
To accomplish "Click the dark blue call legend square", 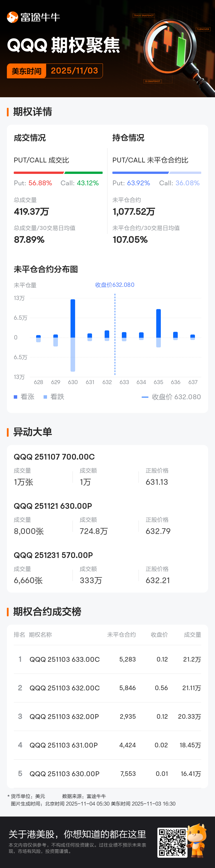I will pyautogui.click(x=15, y=397).
